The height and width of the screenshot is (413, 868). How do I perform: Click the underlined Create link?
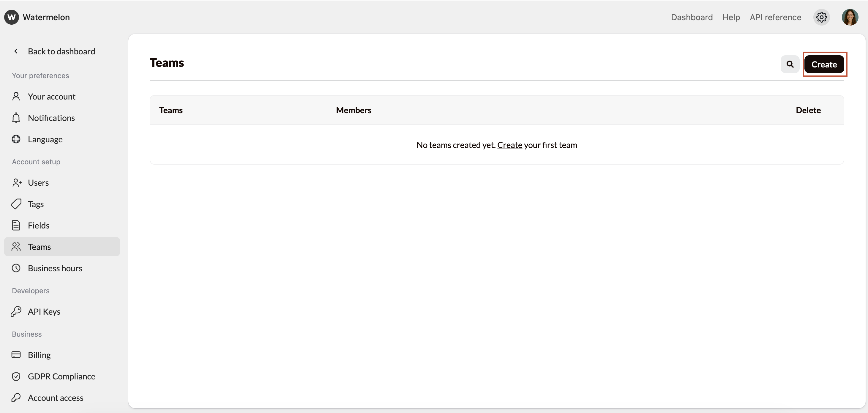pyautogui.click(x=509, y=145)
